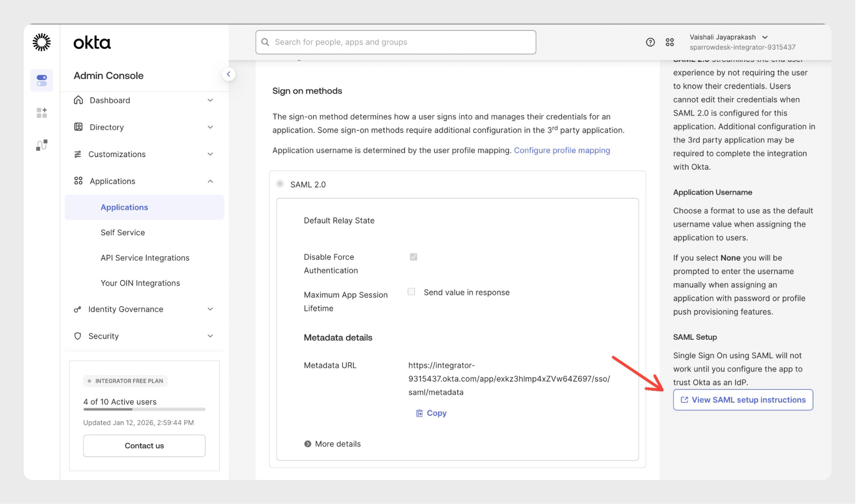Viewport: 856px width, 504px height.
Task: Click the workflows connector icon in left rail
Action: (x=42, y=145)
